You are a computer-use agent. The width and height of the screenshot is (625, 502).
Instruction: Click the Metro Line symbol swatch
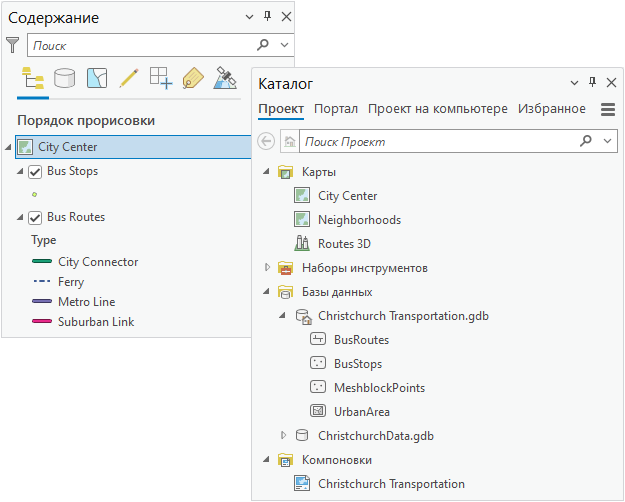tap(42, 302)
